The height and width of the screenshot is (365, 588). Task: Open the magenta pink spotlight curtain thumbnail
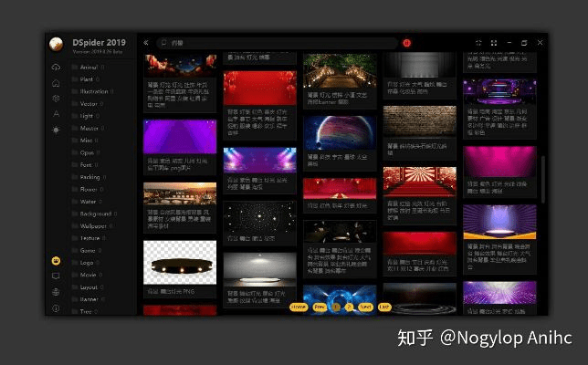pyautogui.click(x=499, y=162)
